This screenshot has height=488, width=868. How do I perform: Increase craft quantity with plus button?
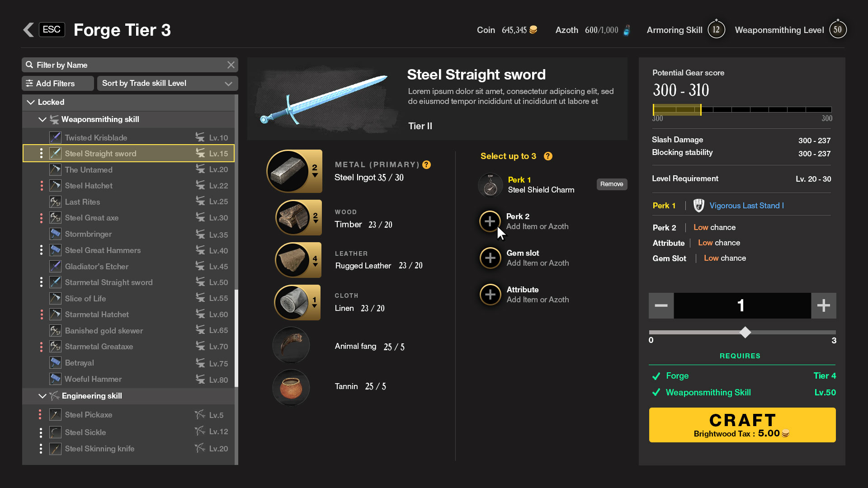pyautogui.click(x=823, y=306)
